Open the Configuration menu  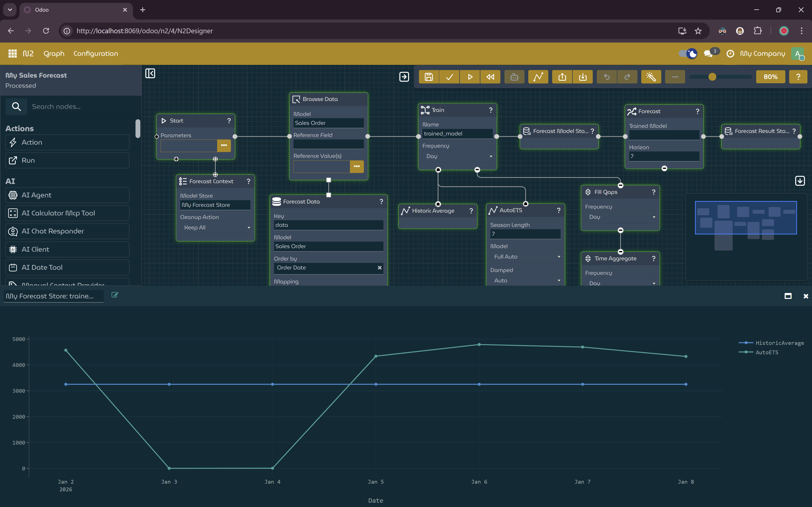[x=96, y=53]
